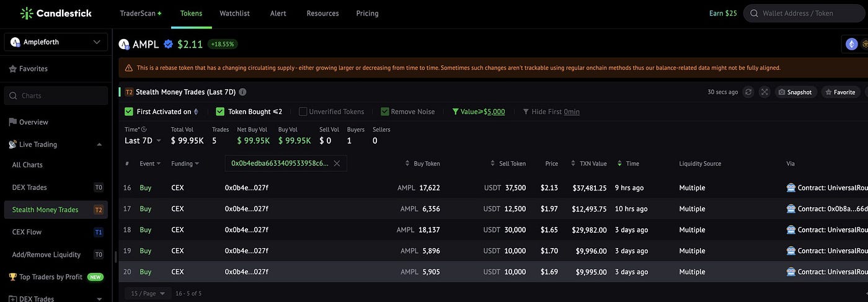
Task: Click the $29,982.00 TXN value cell
Action: click(x=589, y=229)
